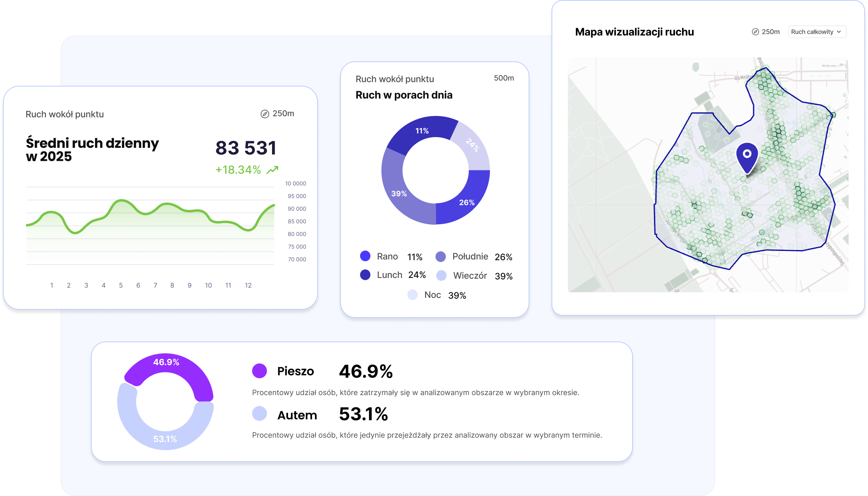The image size is (868, 496).
Task: Click the Lunch legend color dot
Action: point(365,275)
